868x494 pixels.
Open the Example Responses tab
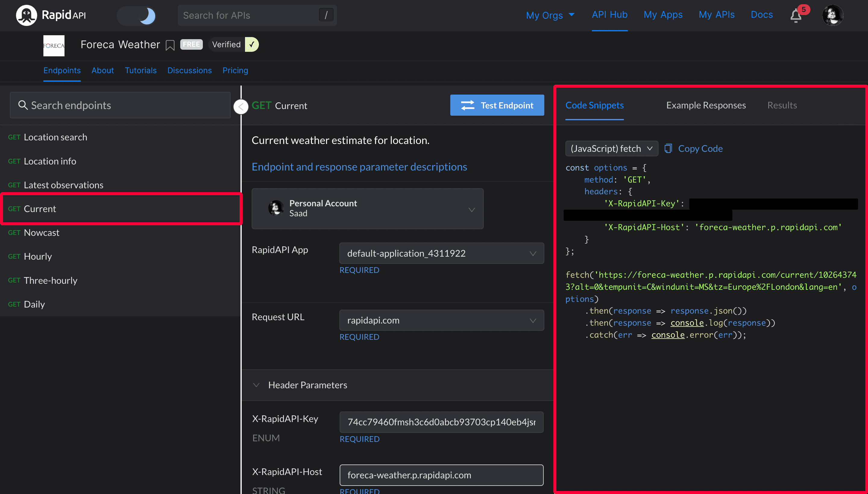(706, 105)
